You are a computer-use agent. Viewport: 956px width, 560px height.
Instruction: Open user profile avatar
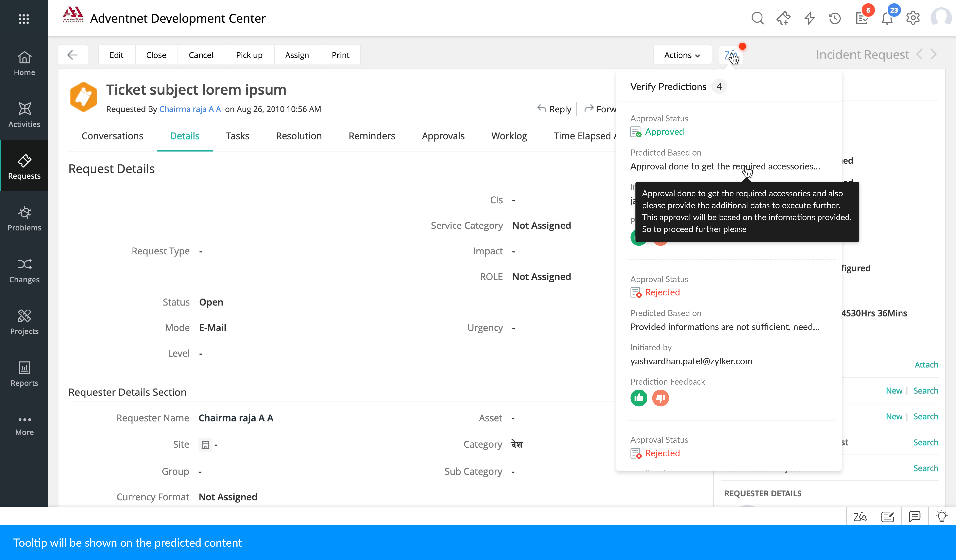(x=941, y=17)
